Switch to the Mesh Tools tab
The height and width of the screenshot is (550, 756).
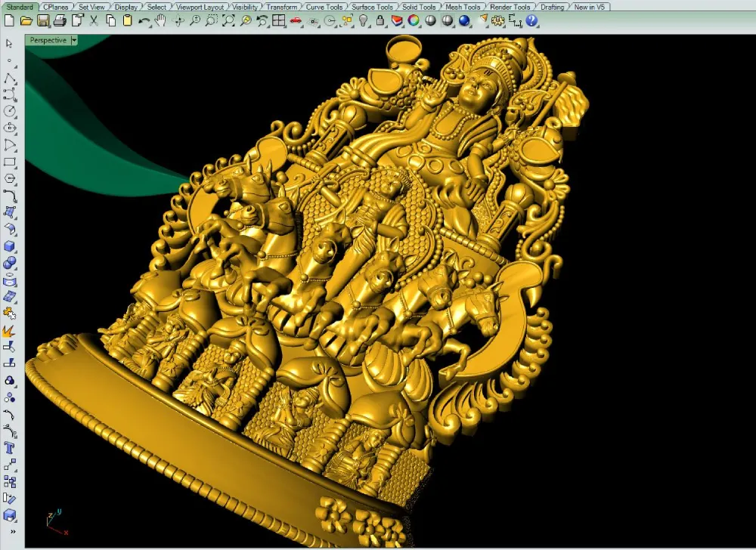tap(463, 7)
